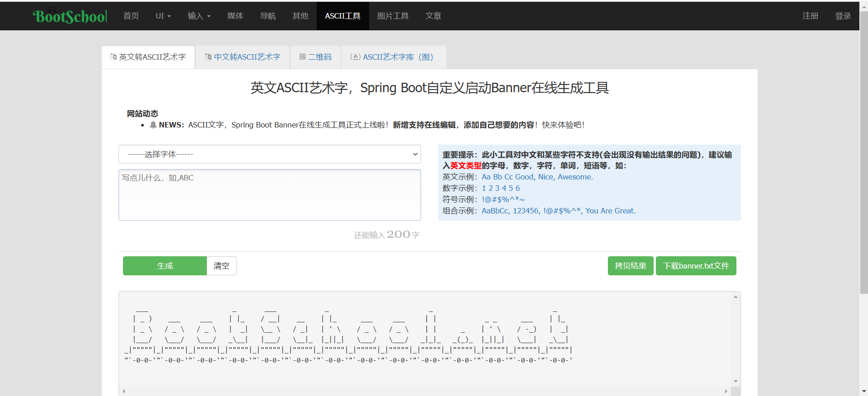Switch to 英文转ASCII艺术字 tab
Screen dimensions: 868x396
point(148,57)
